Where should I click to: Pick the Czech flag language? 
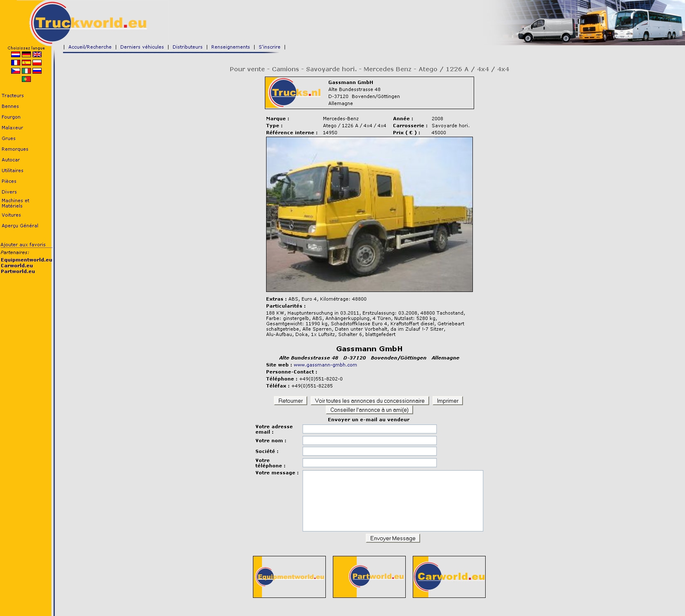16,71
